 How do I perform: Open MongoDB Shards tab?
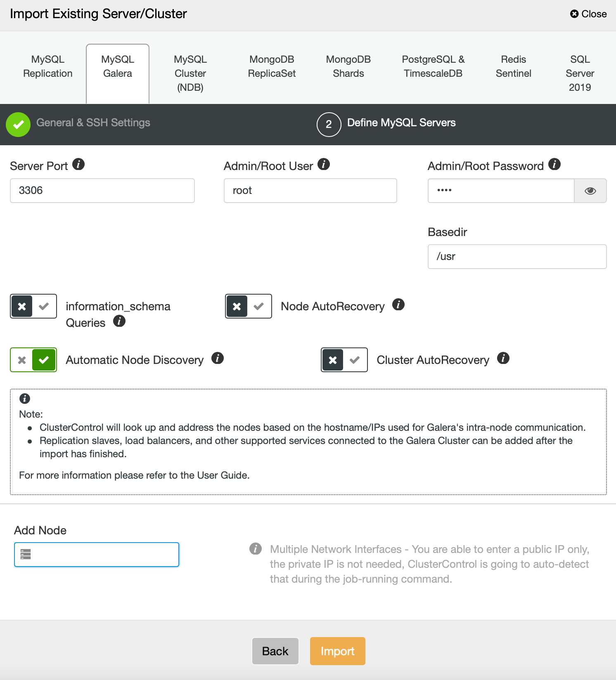pos(348,66)
